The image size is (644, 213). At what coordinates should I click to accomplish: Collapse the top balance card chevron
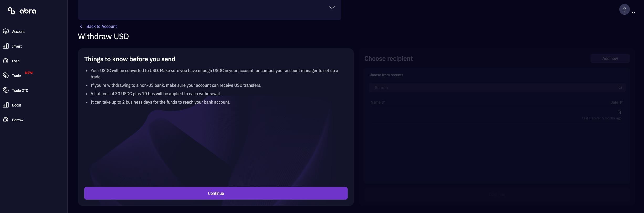coord(331,8)
